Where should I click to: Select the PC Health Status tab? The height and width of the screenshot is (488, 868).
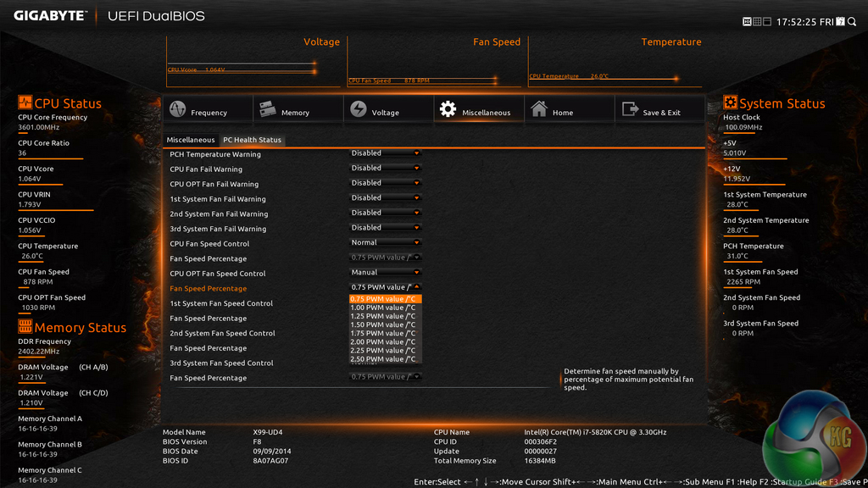[x=252, y=140]
